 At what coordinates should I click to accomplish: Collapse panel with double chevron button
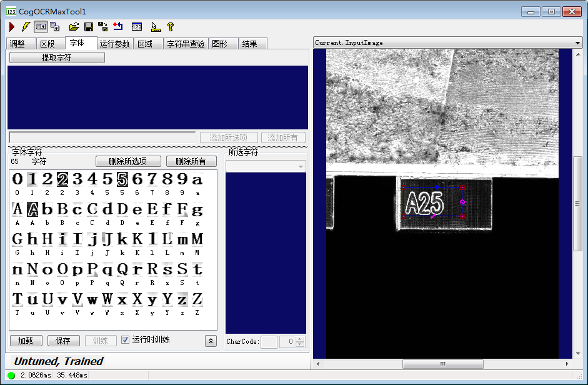pos(211,341)
